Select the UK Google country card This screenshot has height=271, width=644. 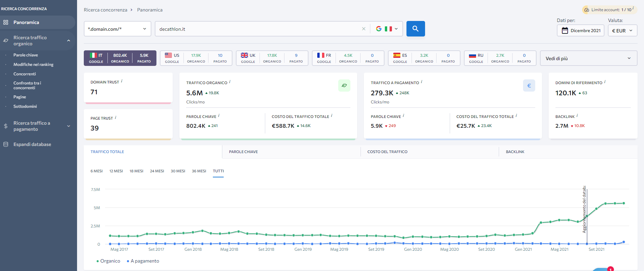pos(272,58)
